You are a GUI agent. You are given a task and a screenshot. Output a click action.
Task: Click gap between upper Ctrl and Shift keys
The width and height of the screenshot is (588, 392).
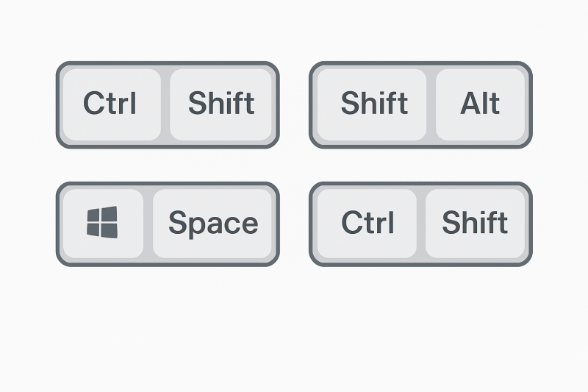tap(165, 104)
